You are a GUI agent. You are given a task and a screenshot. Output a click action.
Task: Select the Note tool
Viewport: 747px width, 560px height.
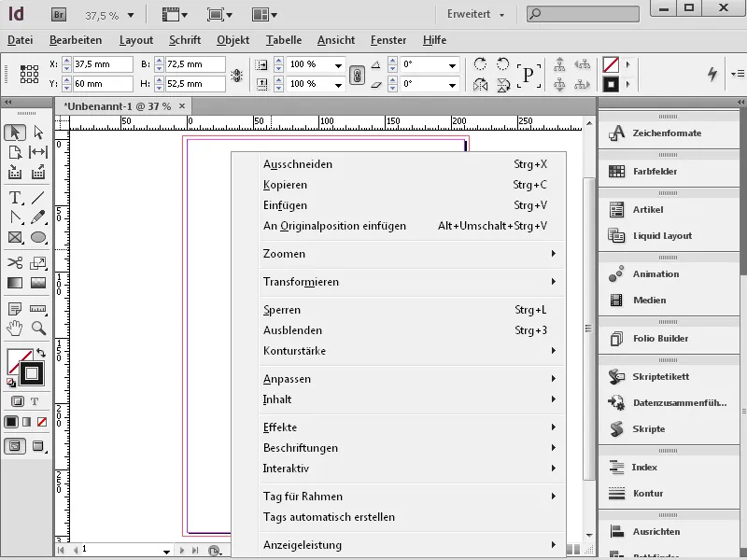[x=15, y=309]
